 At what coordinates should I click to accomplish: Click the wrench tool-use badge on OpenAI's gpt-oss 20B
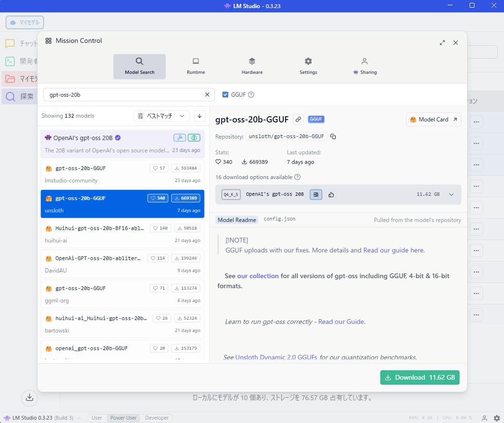coord(180,138)
